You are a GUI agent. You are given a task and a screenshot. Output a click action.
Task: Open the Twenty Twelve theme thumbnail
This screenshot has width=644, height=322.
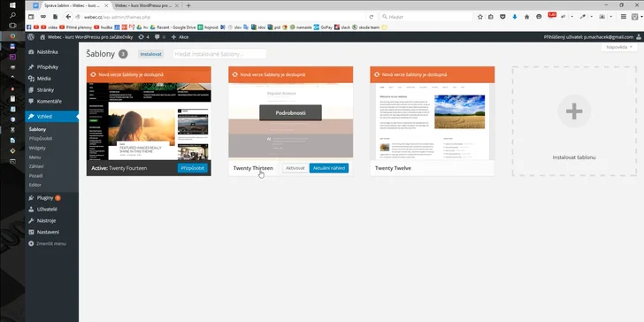[432, 121]
